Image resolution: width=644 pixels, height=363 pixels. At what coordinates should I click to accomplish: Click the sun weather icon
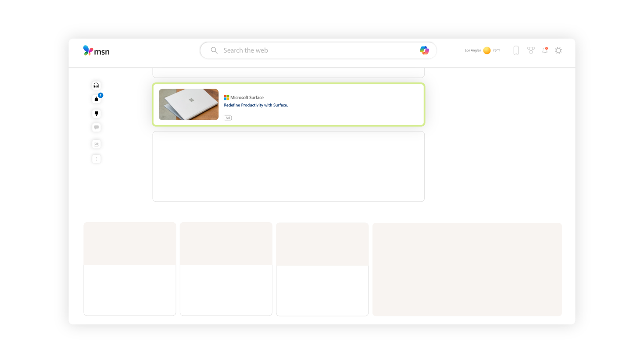[487, 50]
